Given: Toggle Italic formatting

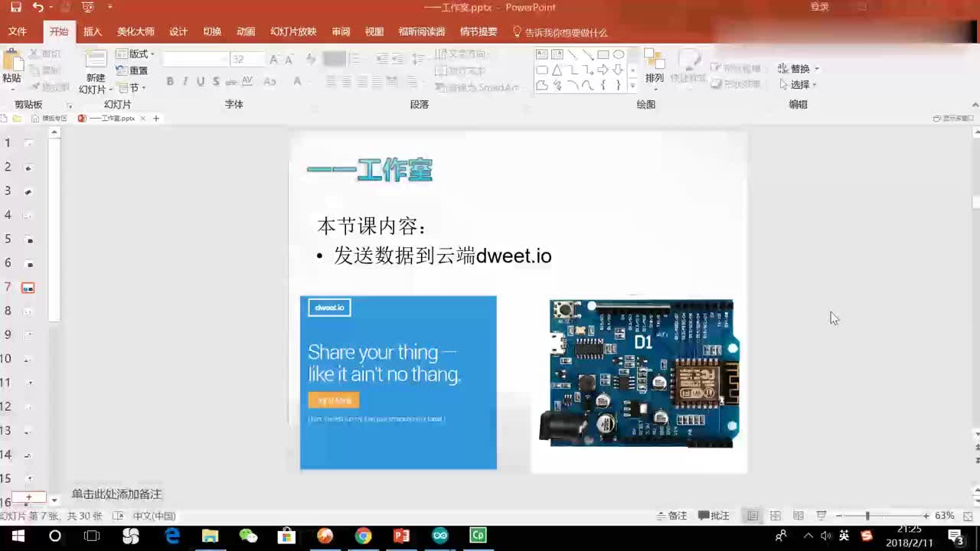Looking at the screenshot, I should (185, 81).
